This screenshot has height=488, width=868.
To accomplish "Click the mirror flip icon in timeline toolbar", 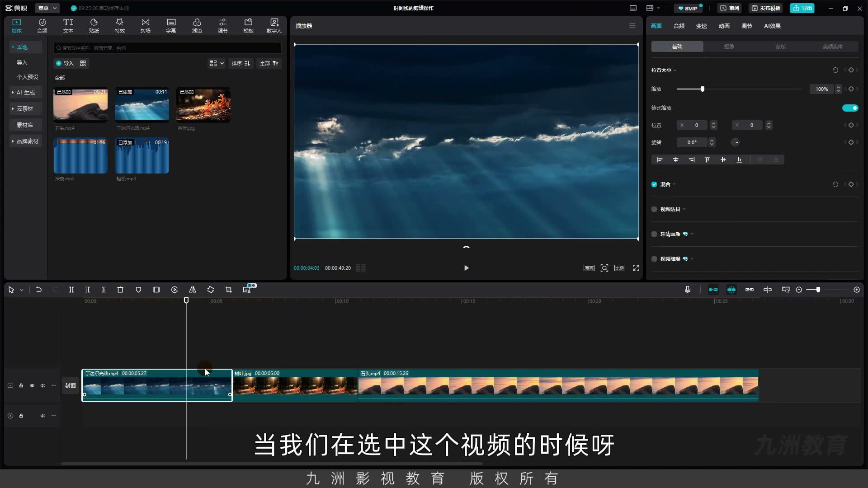I will coord(193,290).
